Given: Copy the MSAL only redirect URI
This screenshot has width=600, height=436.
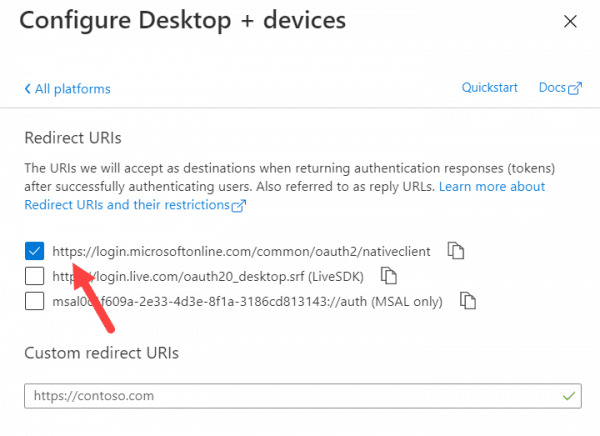Looking at the screenshot, I should pos(467,299).
